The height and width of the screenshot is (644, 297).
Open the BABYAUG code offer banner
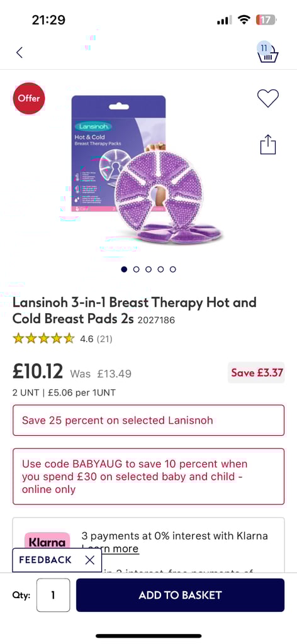(x=148, y=477)
